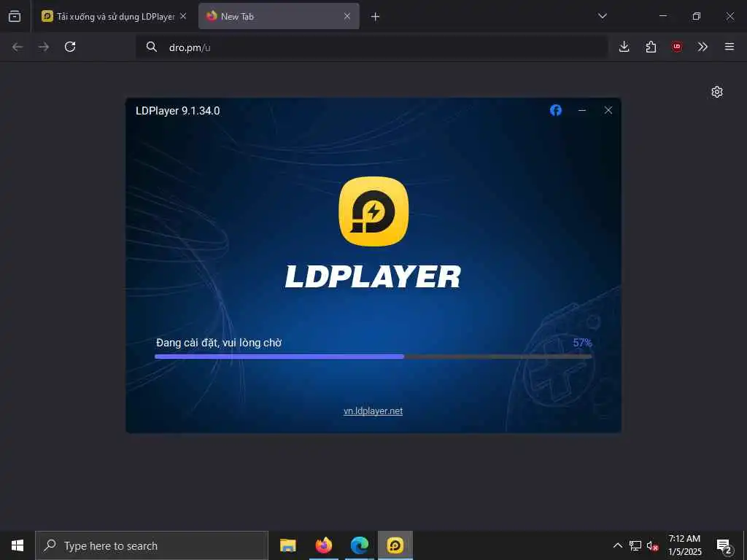Open the Facebook icon in LDPlayer installer

pyautogui.click(x=555, y=111)
